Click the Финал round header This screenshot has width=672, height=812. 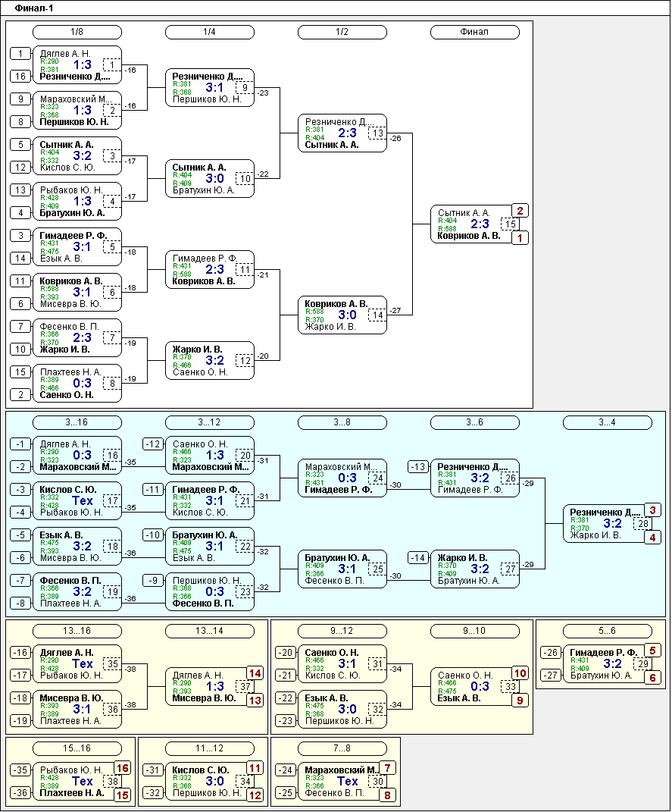click(x=474, y=32)
